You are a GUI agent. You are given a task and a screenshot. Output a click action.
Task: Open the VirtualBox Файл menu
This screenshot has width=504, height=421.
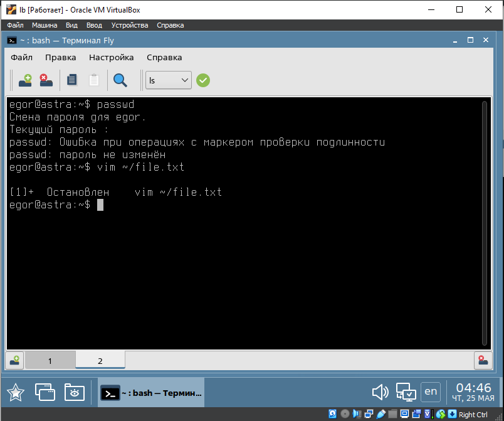coord(15,25)
